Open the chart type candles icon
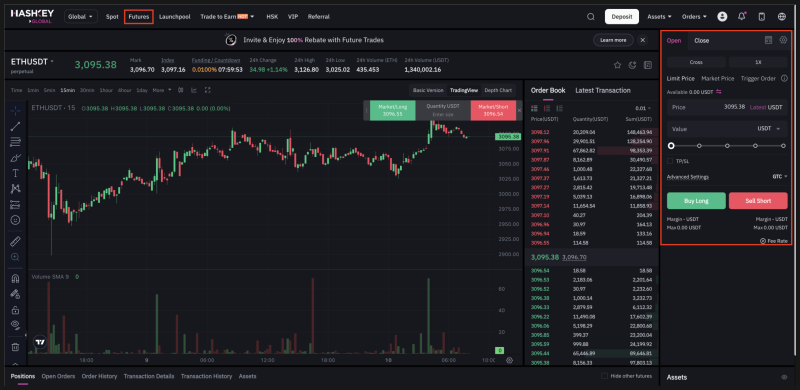The width and height of the screenshot is (800, 390). [180, 90]
